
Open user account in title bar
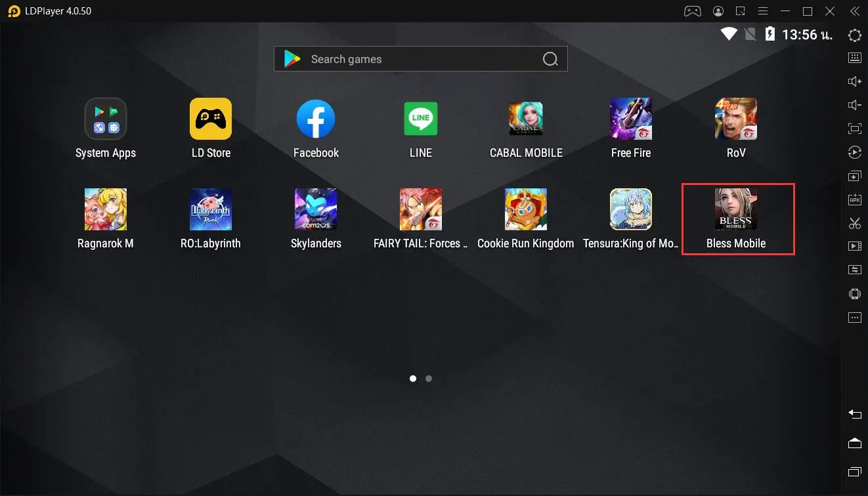[x=718, y=11]
